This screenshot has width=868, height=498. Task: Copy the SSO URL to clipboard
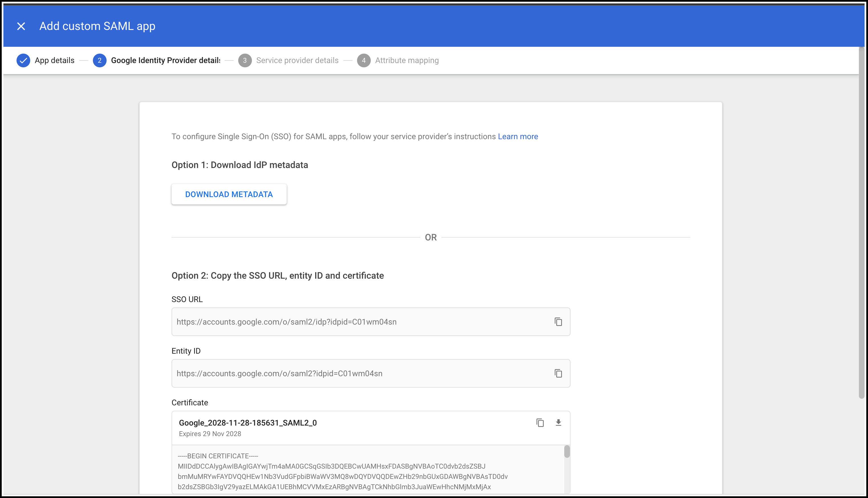[x=558, y=322]
